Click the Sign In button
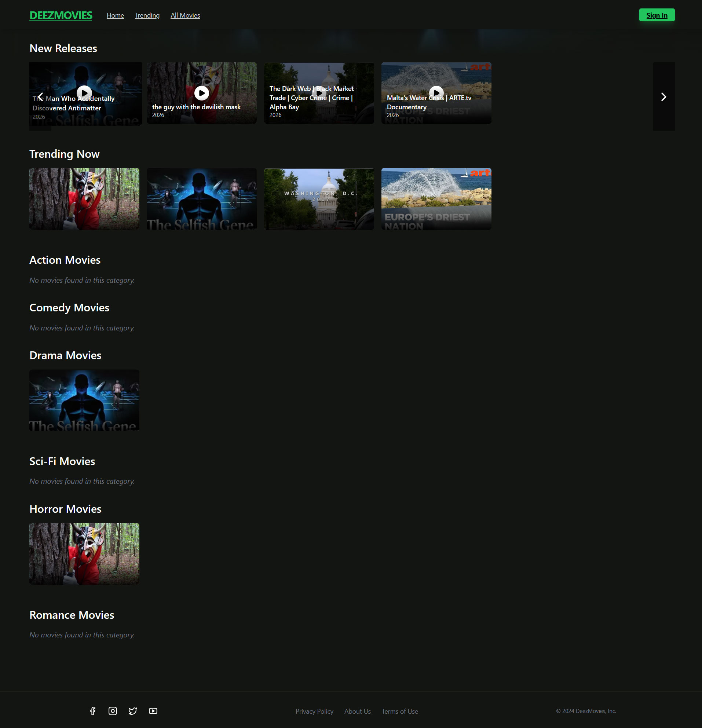 point(657,15)
